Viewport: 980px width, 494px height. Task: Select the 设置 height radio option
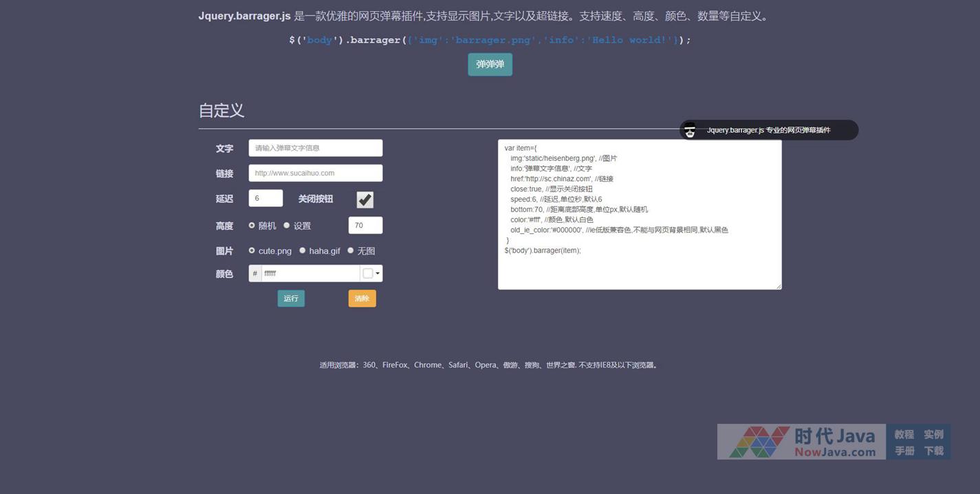pos(287,226)
